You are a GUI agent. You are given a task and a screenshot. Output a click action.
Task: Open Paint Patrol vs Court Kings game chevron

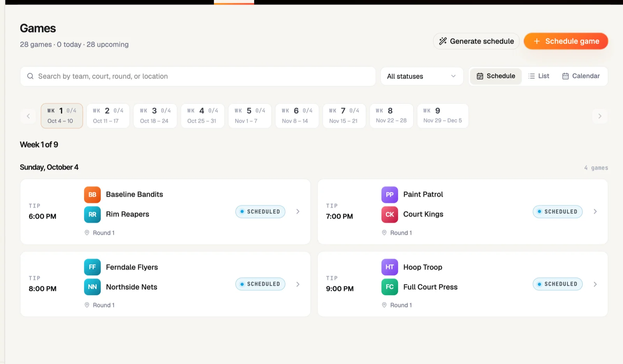pos(595,212)
